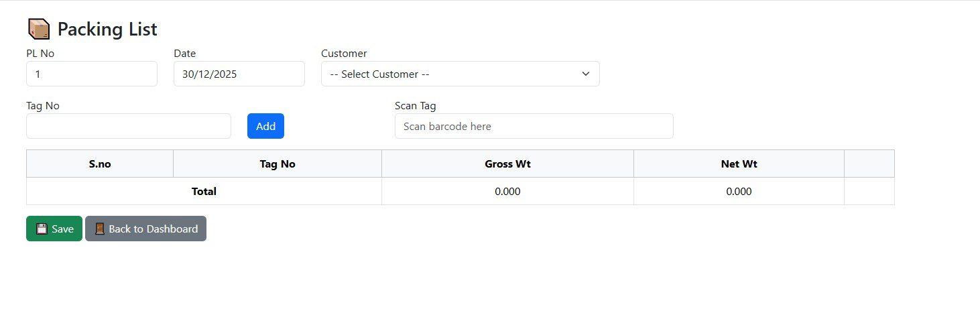Viewport: 980px width, 315px height.
Task: Click the Packing List page heading text
Action: [107, 29]
